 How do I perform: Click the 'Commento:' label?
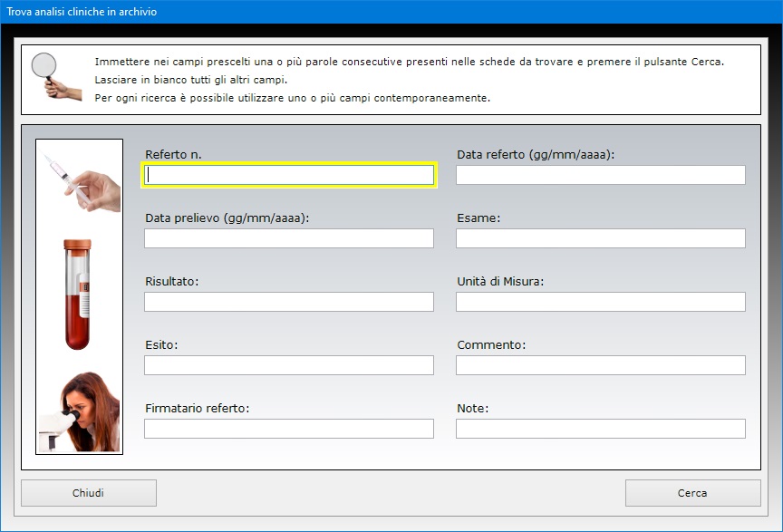pyautogui.click(x=491, y=344)
